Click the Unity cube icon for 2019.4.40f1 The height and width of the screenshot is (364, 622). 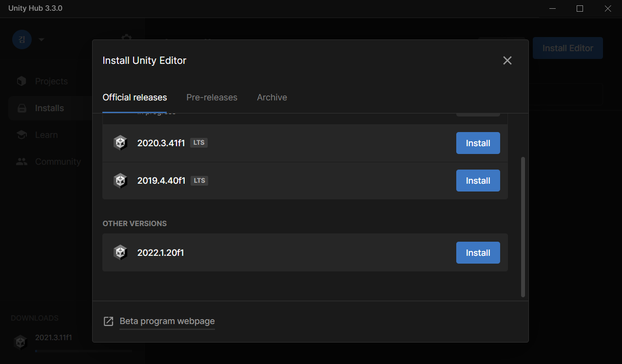click(x=120, y=180)
